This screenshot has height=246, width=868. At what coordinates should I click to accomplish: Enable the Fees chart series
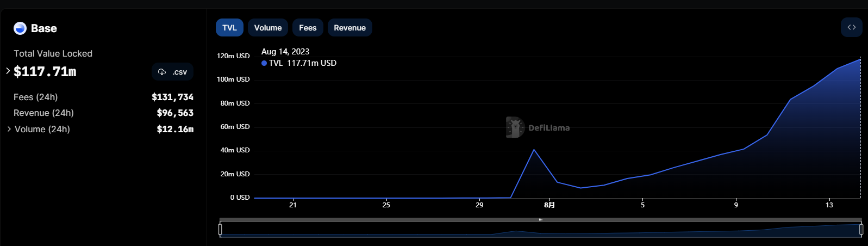308,28
